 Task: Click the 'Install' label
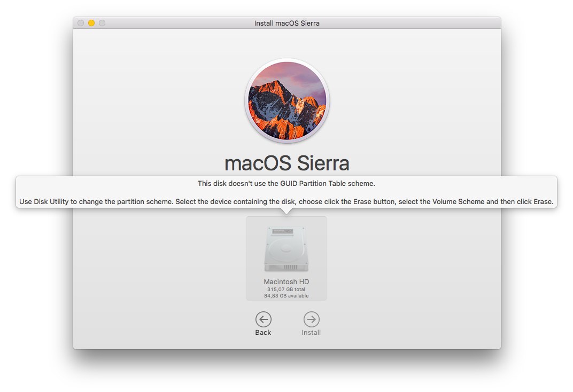click(x=311, y=333)
